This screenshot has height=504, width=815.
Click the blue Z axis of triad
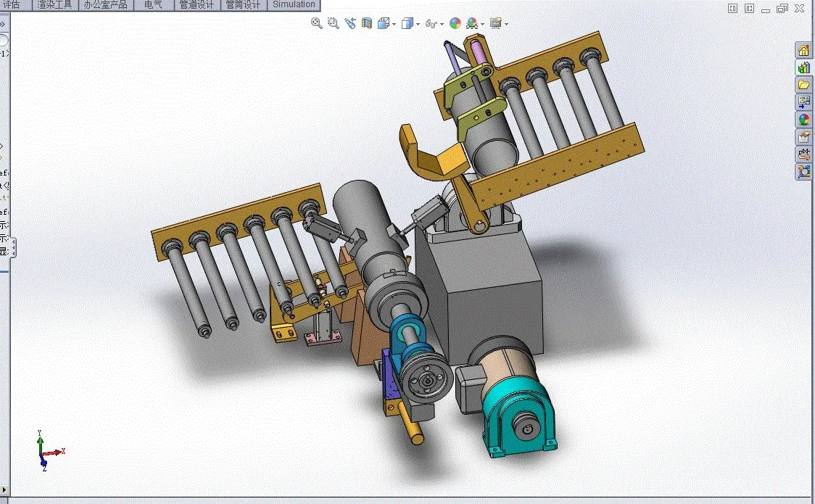tap(43, 463)
